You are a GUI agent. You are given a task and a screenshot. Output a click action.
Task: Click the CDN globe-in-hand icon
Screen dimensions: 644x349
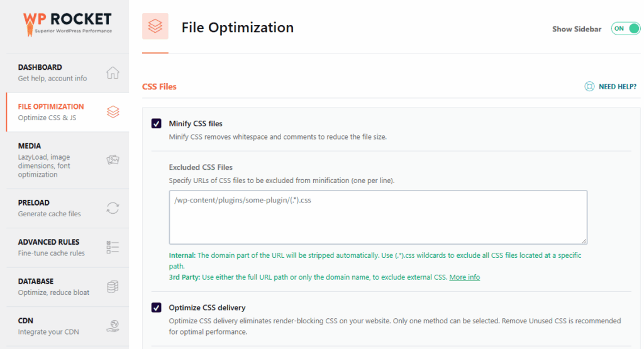coord(113,326)
